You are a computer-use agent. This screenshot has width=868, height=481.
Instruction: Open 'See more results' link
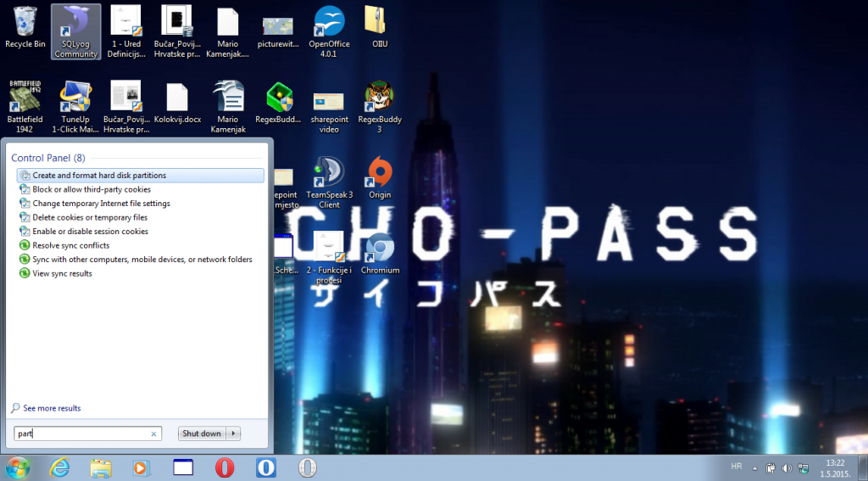click(52, 408)
